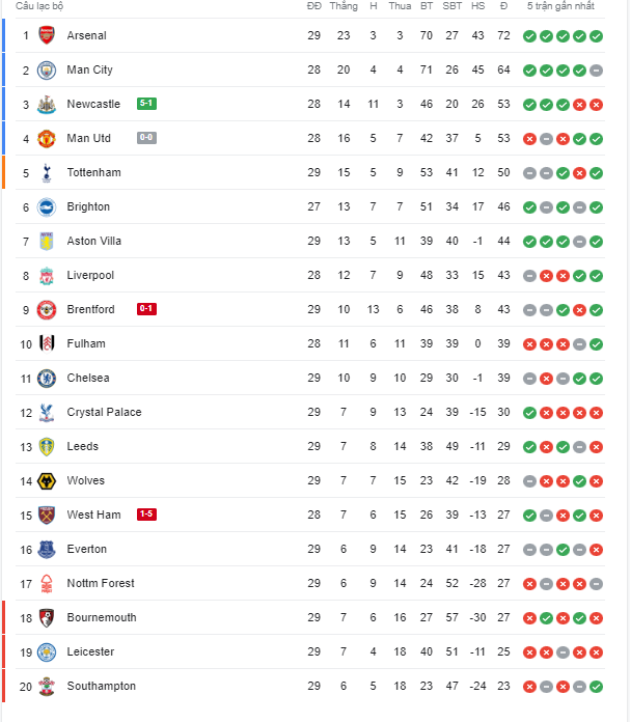The height and width of the screenshot is (722, 630).
Task: Click Southampton's first red loss form icon
Action: pos(529,686)
